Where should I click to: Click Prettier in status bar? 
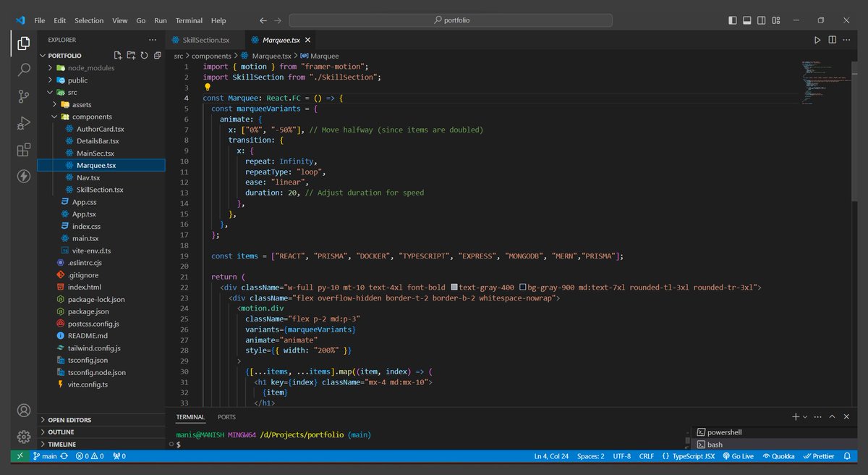(x=818, y=456)
